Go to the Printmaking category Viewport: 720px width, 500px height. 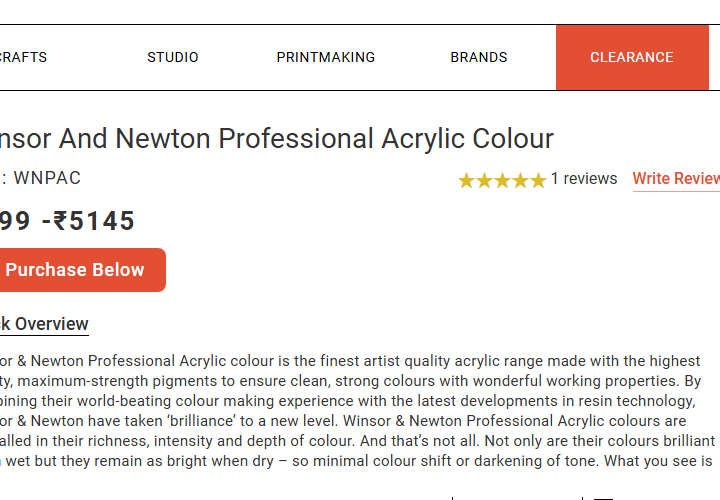click(326, 57)
